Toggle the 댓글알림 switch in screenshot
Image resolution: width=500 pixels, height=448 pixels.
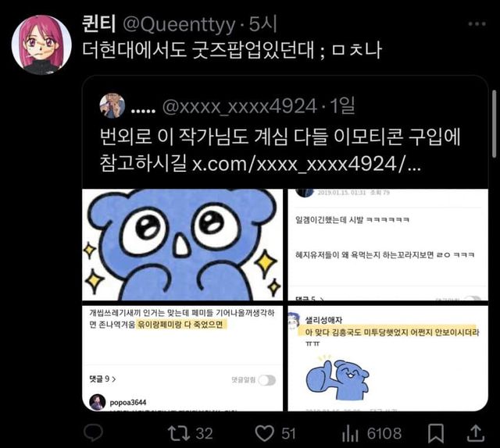click(267, 380)
